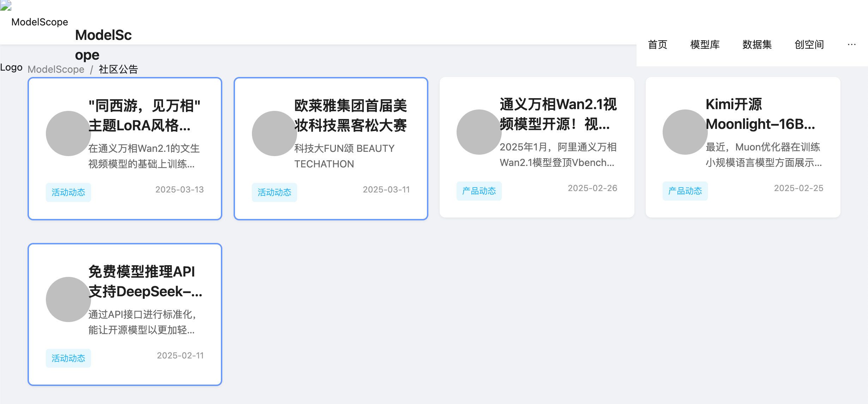Click the gray avatar on Kimi Moonlight card
Viewport: 868px width, 404px height.
click(x=685, y=132)
